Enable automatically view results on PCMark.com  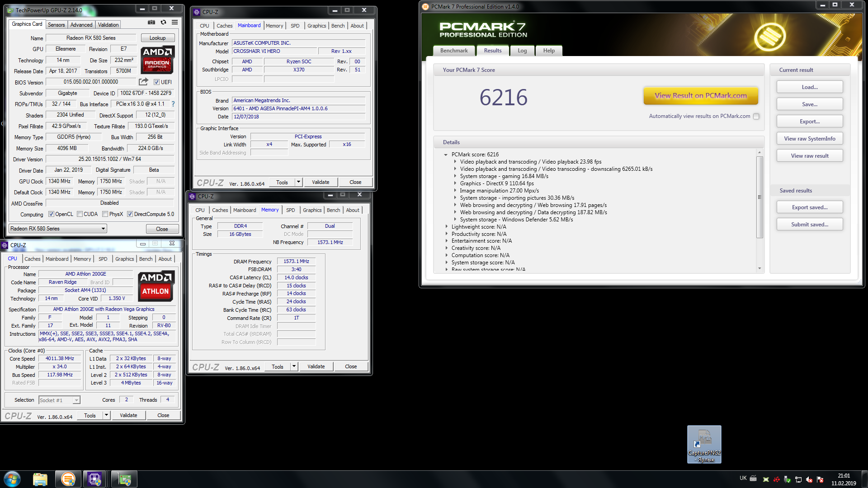click(756, 116)
